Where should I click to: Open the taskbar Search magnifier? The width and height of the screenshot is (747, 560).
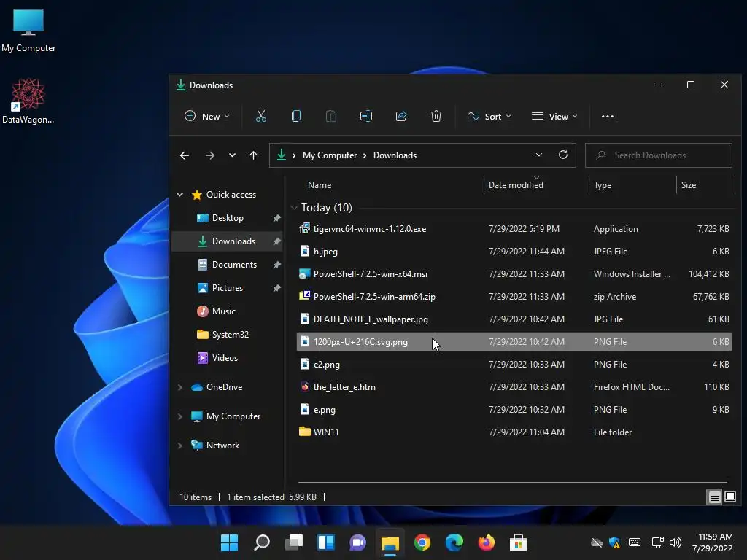coord(262,542)
